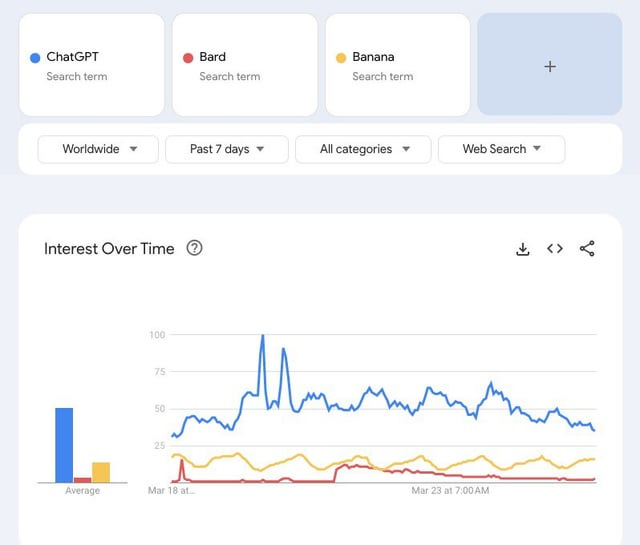Click the red average bar

82,480
